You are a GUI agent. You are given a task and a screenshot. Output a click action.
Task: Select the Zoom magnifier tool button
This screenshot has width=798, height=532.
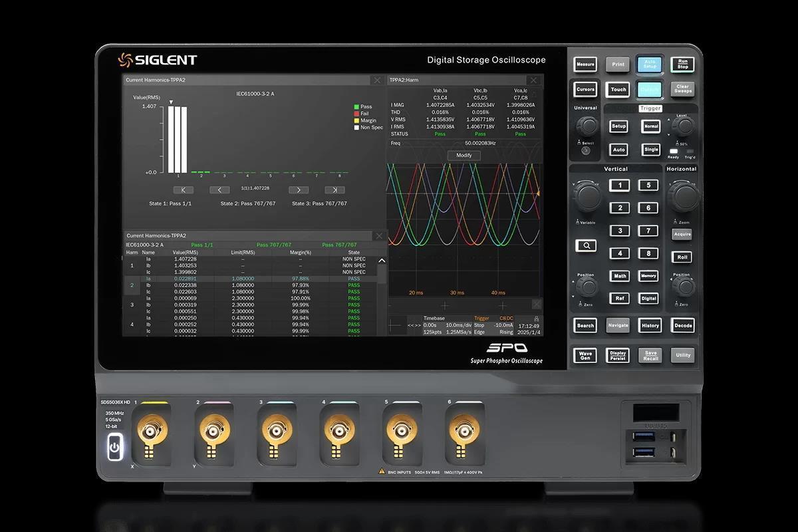pos(586,245)
